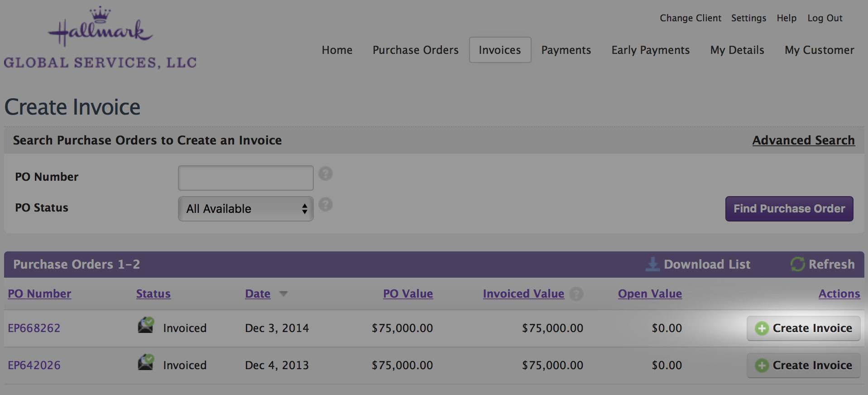Click the Purchase Orders 1-2 heading
Screen dimensions: 868x395
coord(77,265)
